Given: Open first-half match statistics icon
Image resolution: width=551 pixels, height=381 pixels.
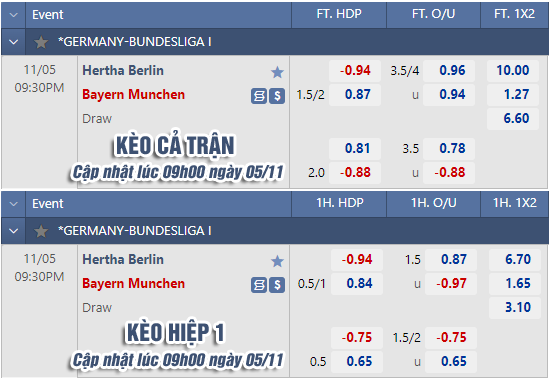Looking at the screenshot, I should pos(259,285).
